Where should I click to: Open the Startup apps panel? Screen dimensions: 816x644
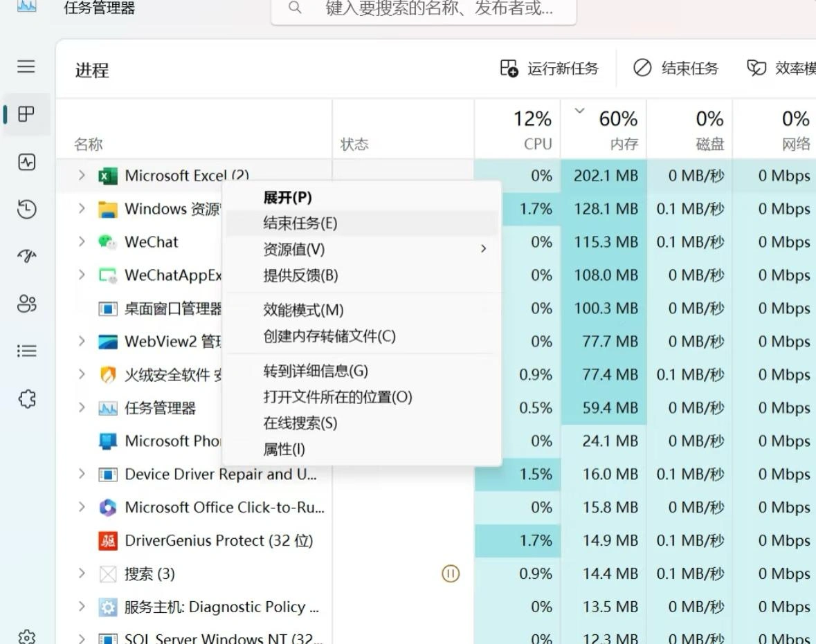coord(26,255)
